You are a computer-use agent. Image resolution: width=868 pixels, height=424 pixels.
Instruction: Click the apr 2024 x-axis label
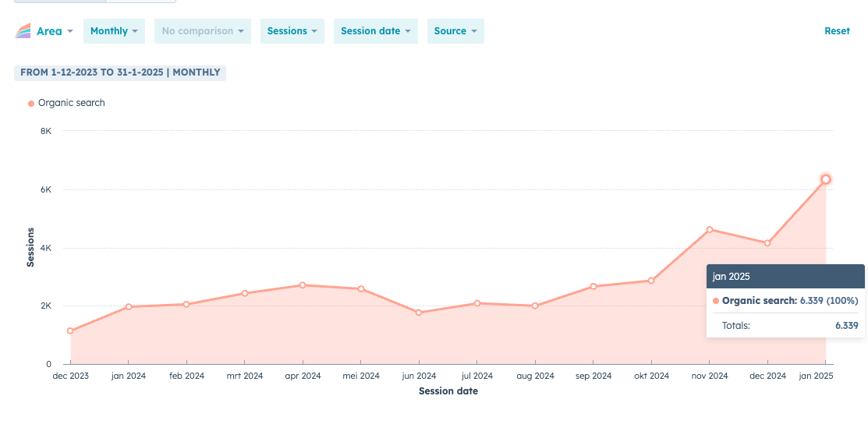(303, 376)
